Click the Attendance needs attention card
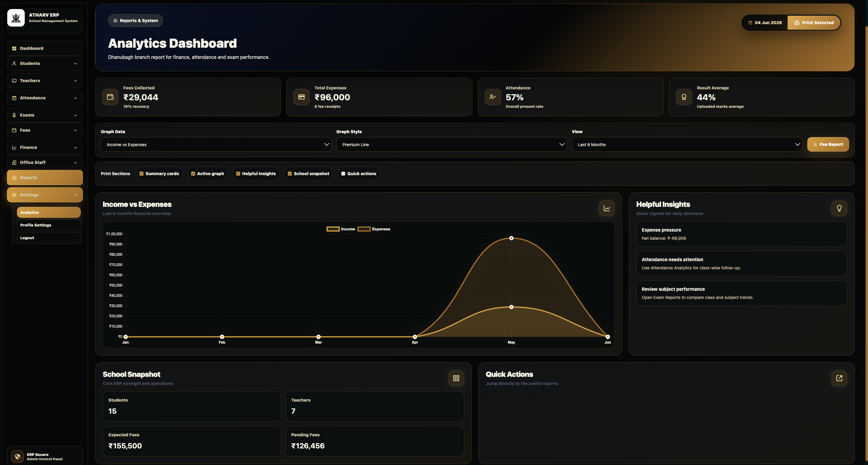 (x=741, y=264)
